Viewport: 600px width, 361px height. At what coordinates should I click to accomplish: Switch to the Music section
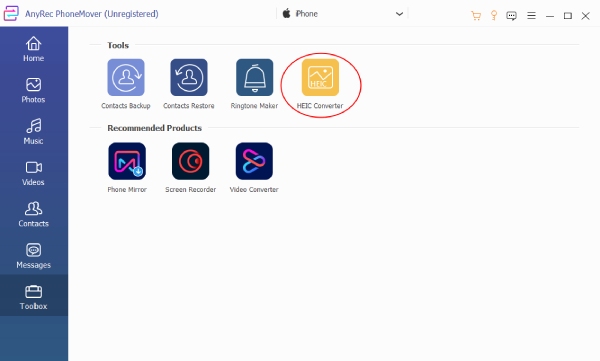(x=34, y=132)
